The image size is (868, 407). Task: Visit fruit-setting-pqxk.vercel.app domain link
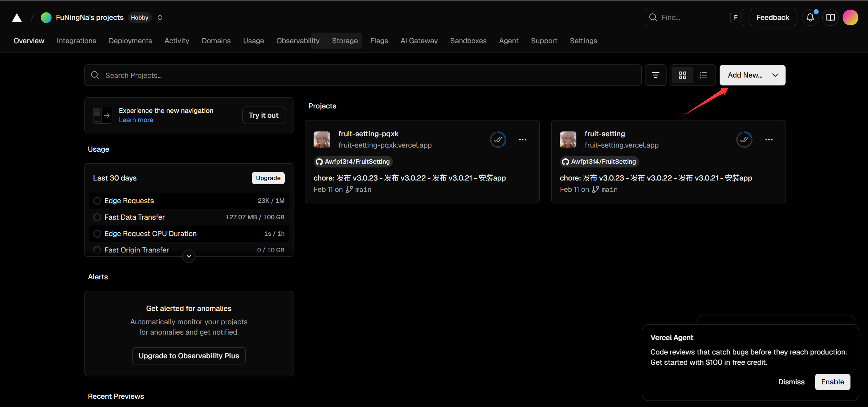point(385,145)
